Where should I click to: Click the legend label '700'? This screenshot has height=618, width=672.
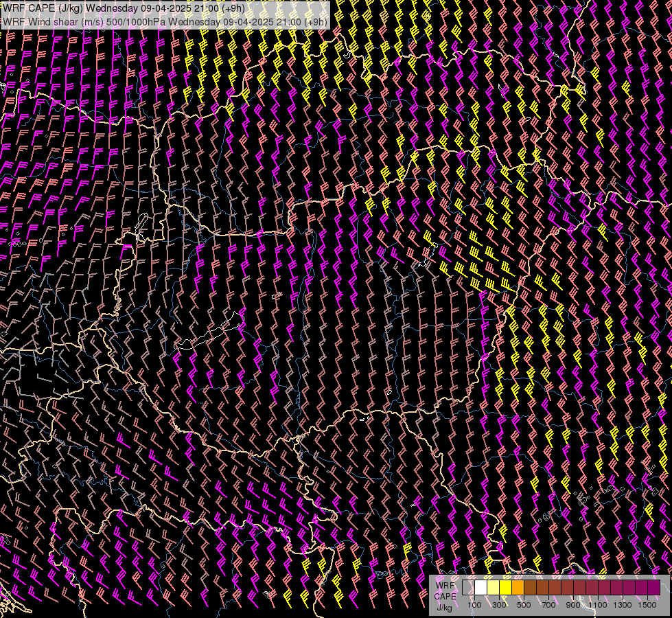(x=548, y=605)
